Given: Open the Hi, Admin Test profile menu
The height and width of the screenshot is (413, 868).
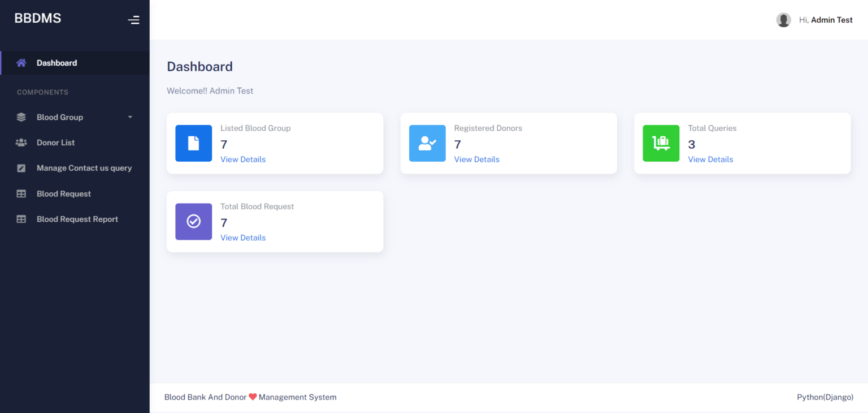Looking at the screenshot, I should (826, 19).
